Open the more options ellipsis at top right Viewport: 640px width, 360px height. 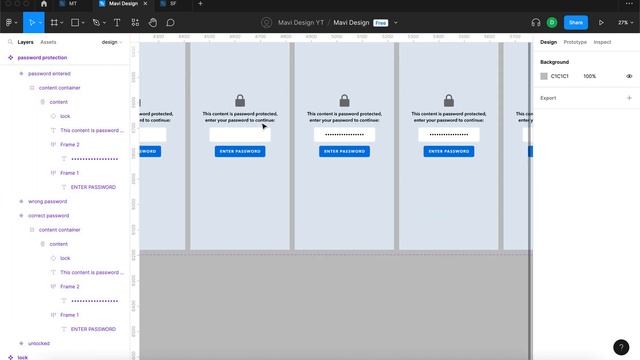629,4
